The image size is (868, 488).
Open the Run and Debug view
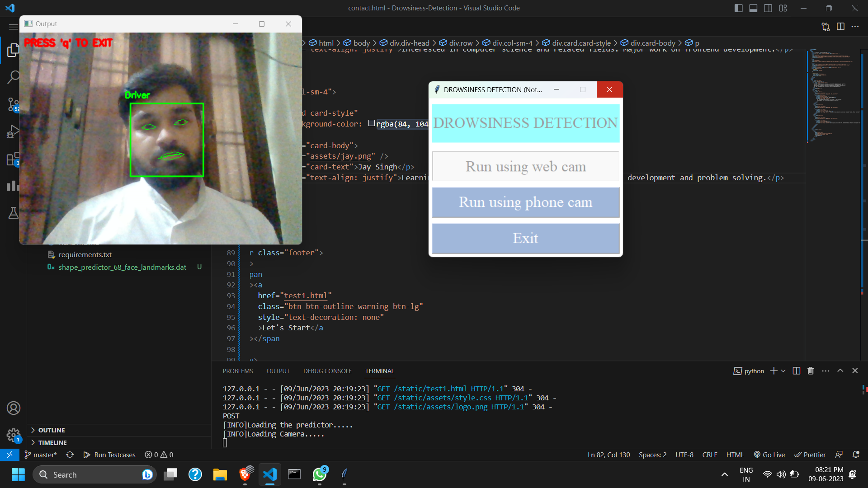tap(13, 131)
